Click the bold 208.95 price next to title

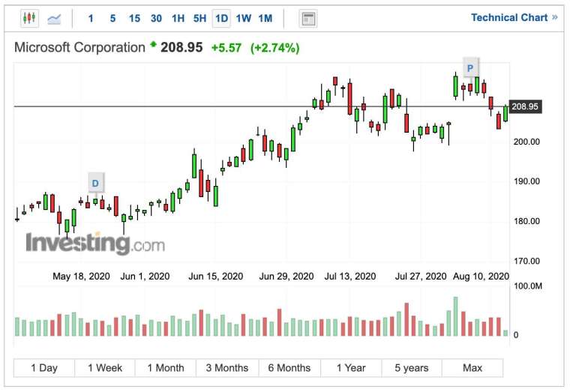click(181, 47)
